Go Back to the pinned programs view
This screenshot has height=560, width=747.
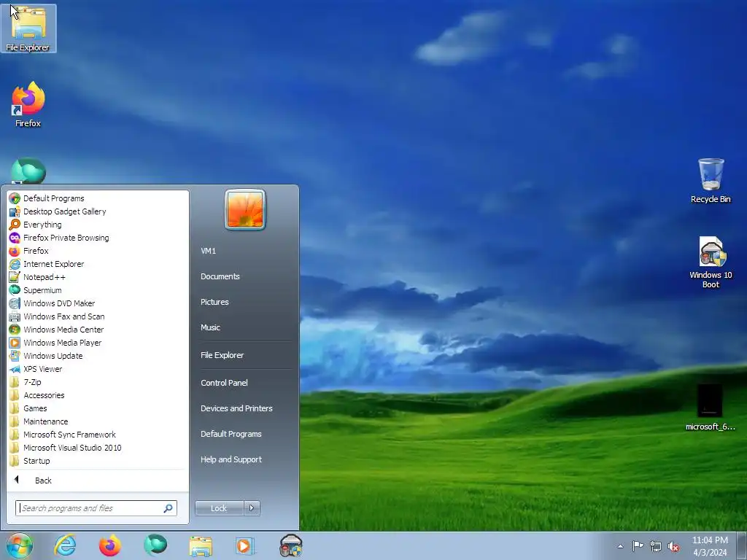click(x=98, y=481)
